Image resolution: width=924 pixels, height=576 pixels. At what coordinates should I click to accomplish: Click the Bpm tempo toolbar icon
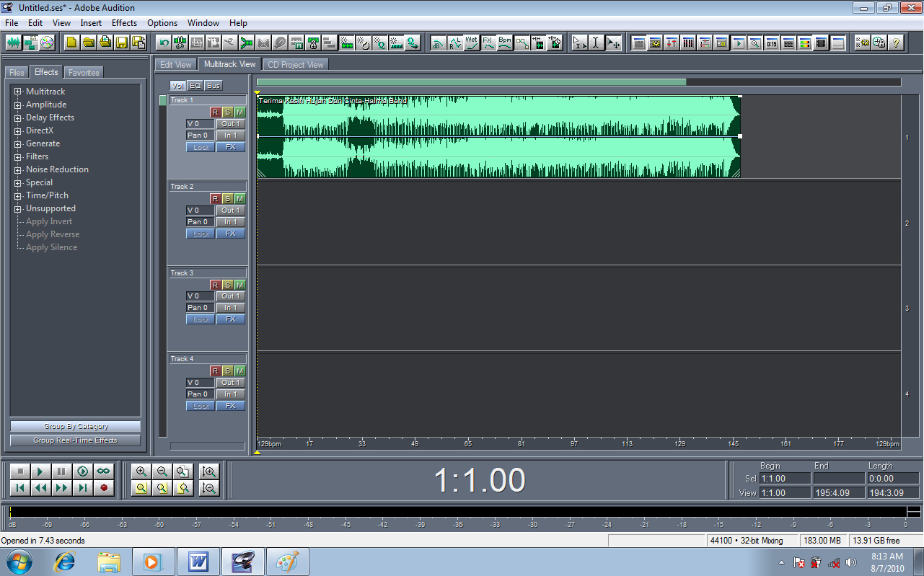506,43
